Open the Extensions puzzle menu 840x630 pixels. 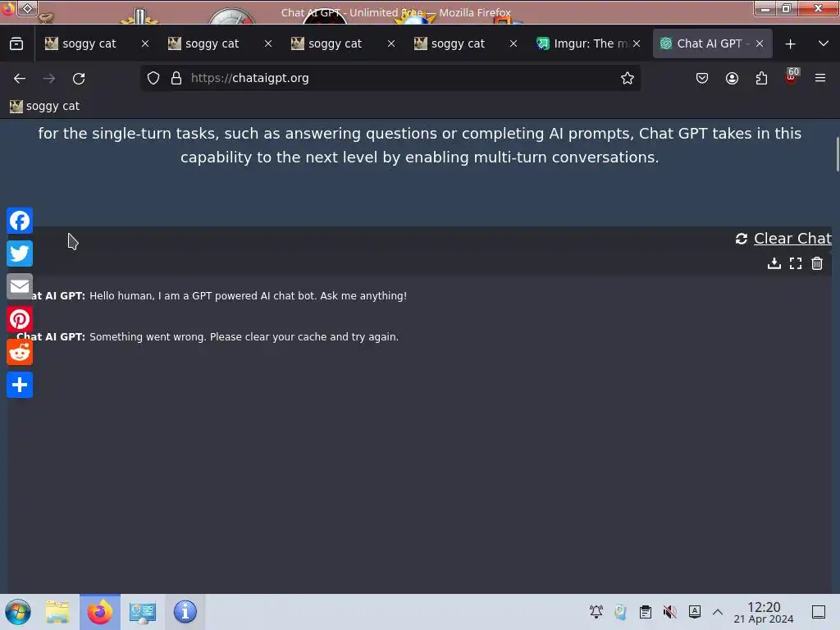tap(761, 78)
